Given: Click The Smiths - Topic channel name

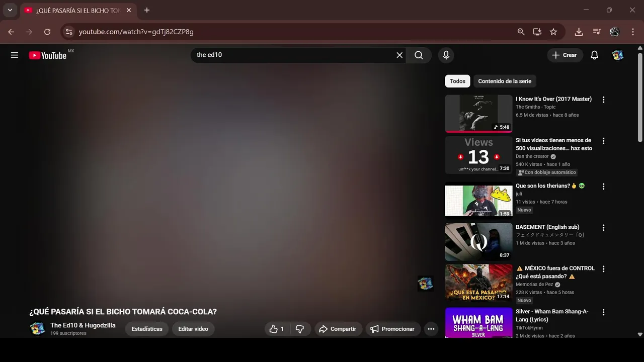Looking at the screenshot, I should point(535,107).
